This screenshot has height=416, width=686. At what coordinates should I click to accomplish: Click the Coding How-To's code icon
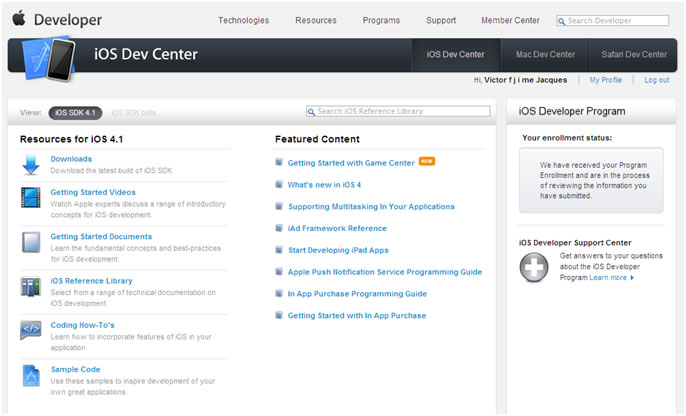31,331
